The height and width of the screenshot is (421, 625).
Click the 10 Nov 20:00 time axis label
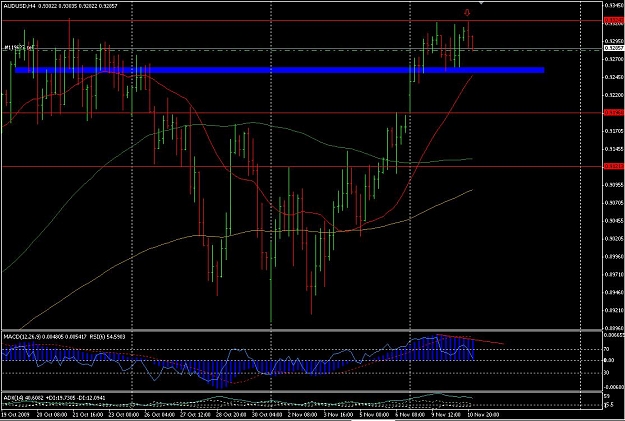483,415
